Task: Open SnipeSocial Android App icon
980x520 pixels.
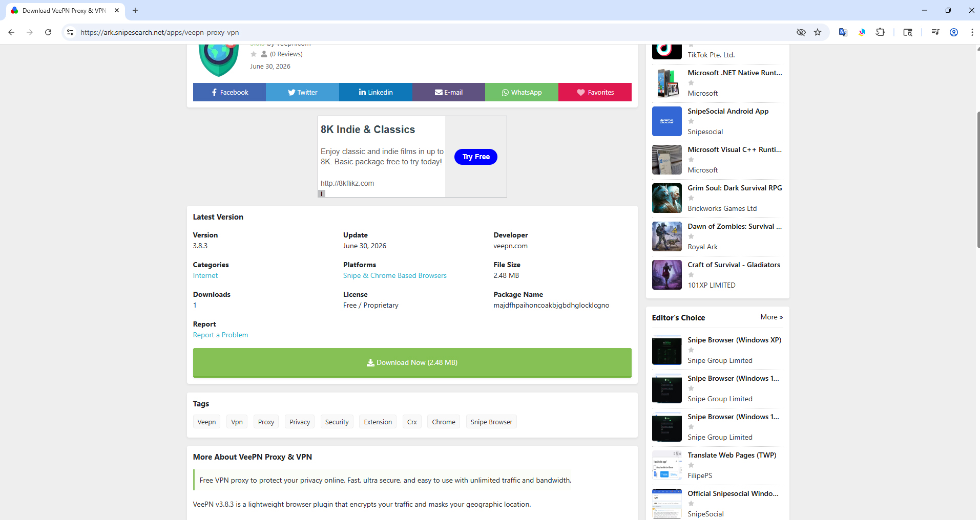Action: tap(667, 121)
